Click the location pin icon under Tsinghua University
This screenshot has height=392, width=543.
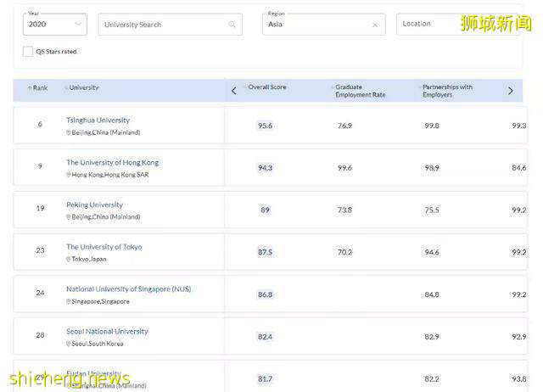click(69, 133)
